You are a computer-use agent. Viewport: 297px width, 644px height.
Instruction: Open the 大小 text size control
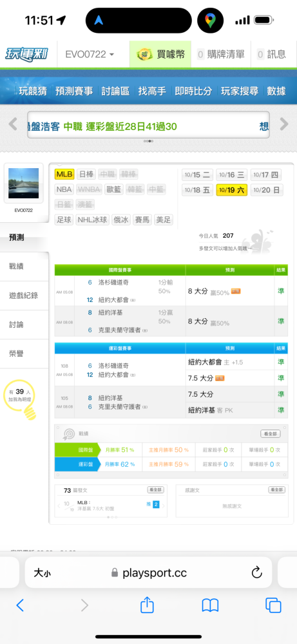pos(43,573)
